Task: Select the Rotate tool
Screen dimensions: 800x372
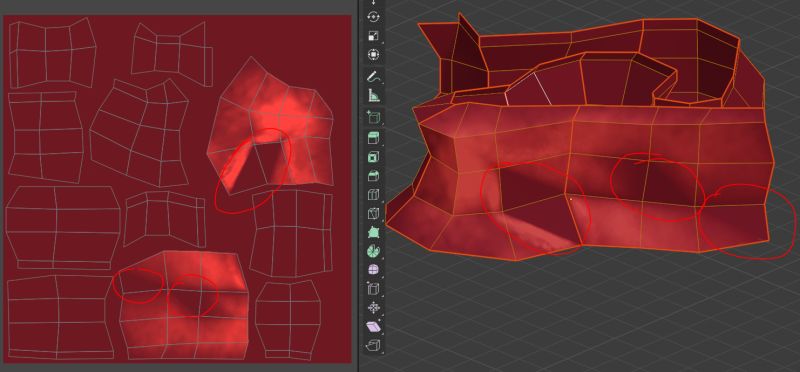Action: (x=373, y=16)
